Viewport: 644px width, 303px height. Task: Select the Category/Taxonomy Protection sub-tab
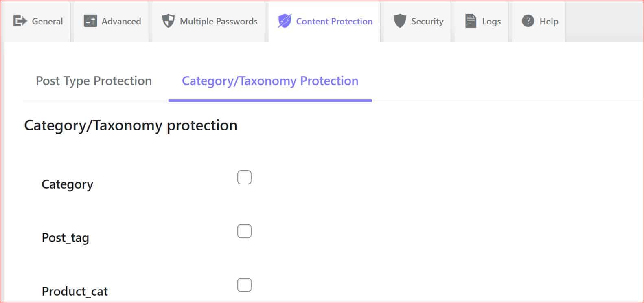click(x=270, y=81)
